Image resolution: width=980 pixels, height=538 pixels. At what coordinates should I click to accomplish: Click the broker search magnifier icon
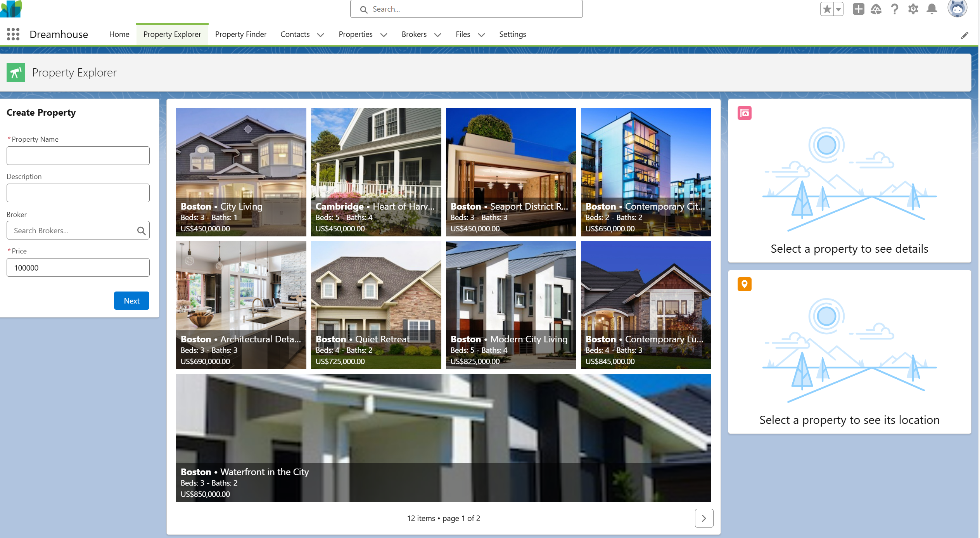tap(141, 231)
